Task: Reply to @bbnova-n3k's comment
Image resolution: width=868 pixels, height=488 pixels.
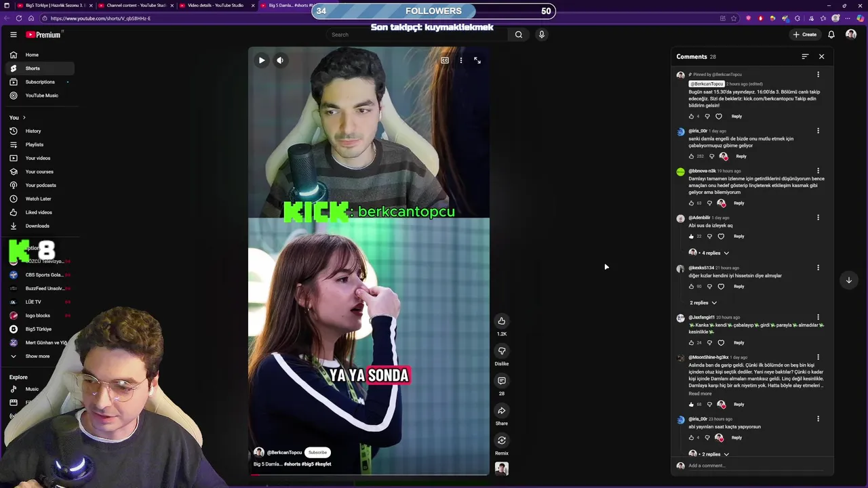Action: click(739, 203)
